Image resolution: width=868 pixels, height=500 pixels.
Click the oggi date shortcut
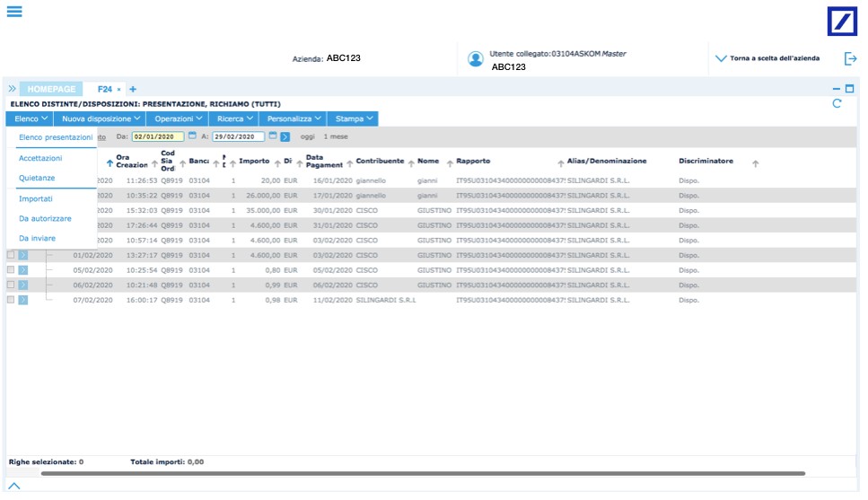tap(307, 136)
